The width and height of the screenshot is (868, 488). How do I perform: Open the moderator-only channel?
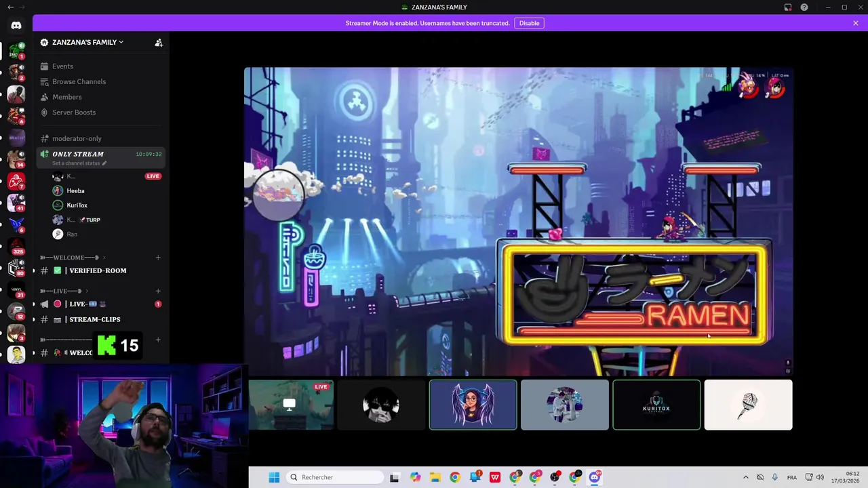tap(100, 138)
